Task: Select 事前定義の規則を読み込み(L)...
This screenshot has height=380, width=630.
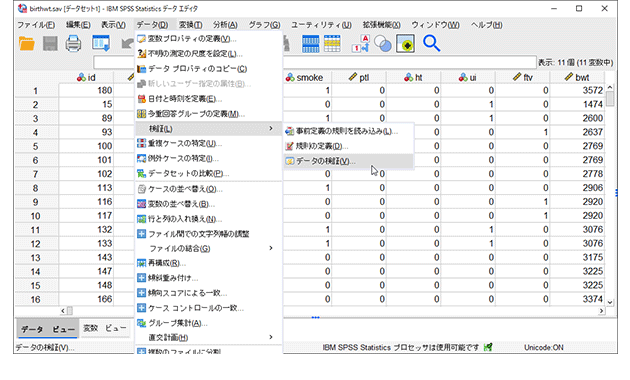Action: pyautogui.click(x=348, y=131)
